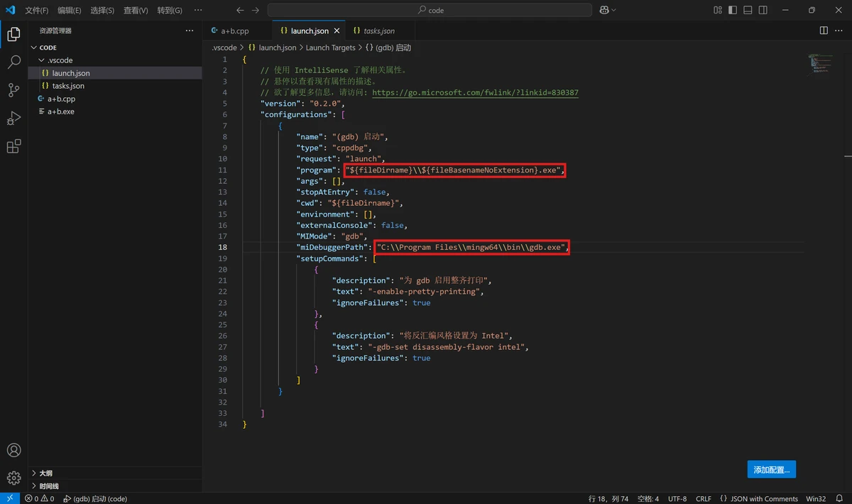The image size is (852, 504).
Task: Open the go.microsoft.com fwlink URL
Action: coord(474,93)
